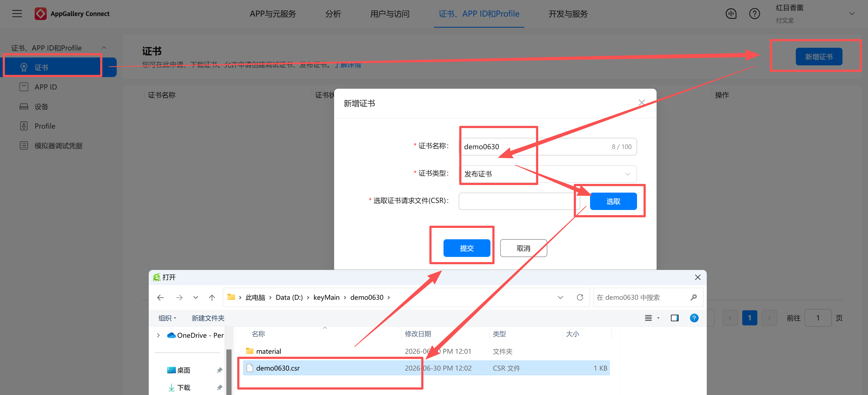Click the 设备 sidebar icon

click(x=24, y=106)
